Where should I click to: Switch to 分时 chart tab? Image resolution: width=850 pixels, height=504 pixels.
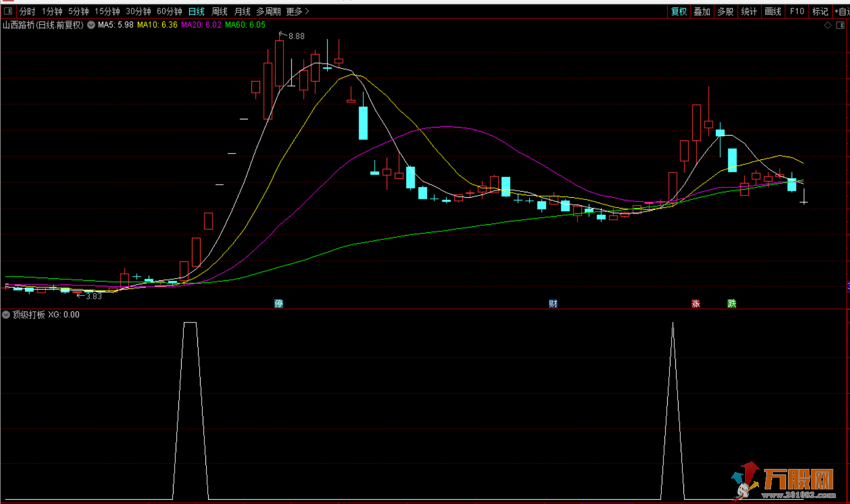pyautogui.click(x=27, y=11)
